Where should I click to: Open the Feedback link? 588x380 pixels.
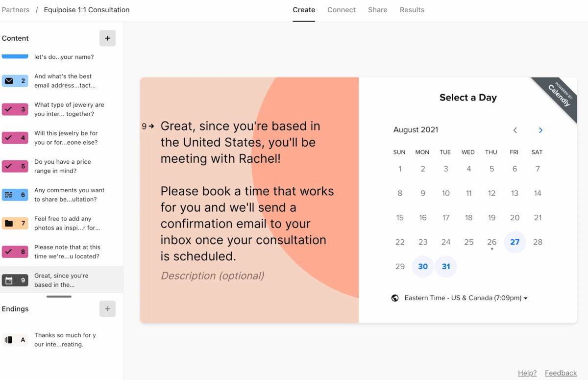(x=561, y=373)
